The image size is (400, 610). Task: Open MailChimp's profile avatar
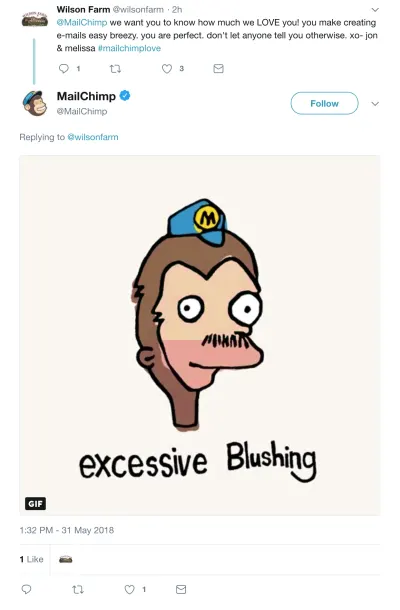34,103
